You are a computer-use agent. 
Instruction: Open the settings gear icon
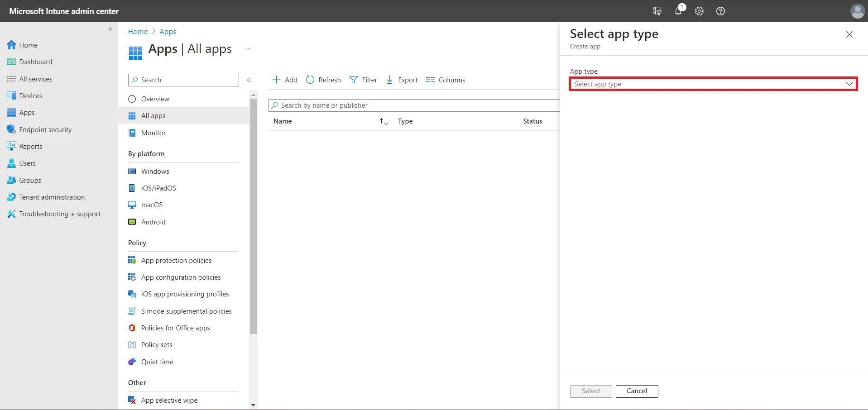[x=700, y=11]
